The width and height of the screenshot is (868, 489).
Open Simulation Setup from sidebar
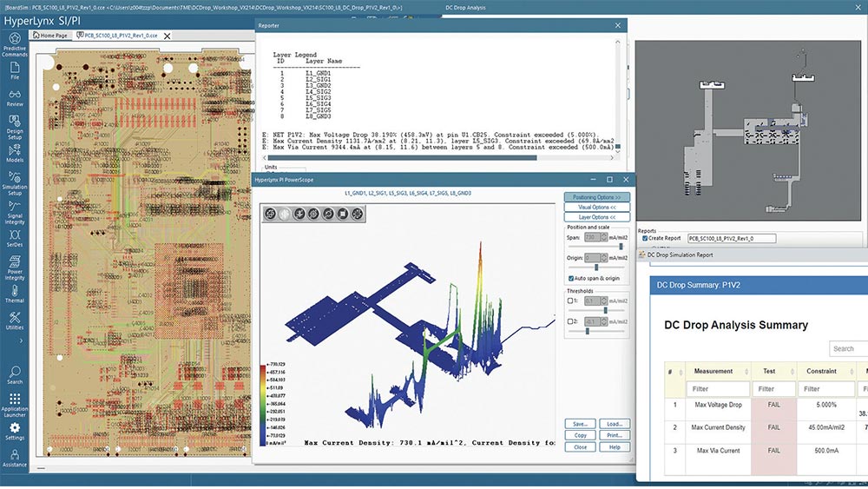[15, 183]
